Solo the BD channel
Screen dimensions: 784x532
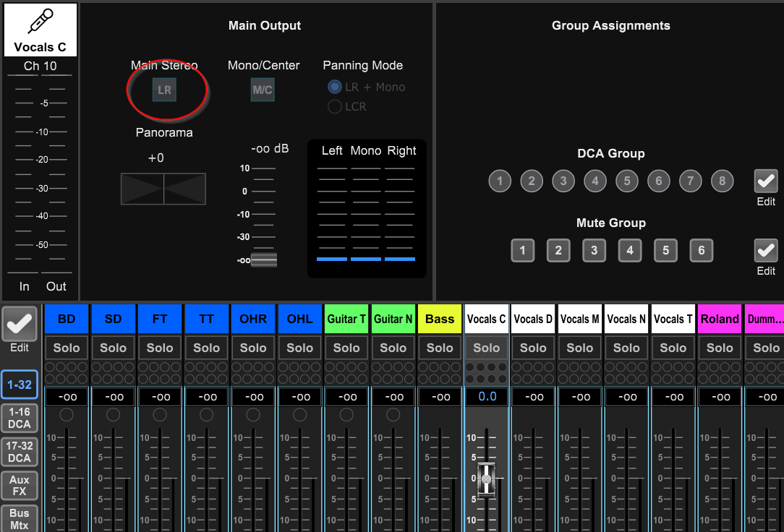pos(67,348)
